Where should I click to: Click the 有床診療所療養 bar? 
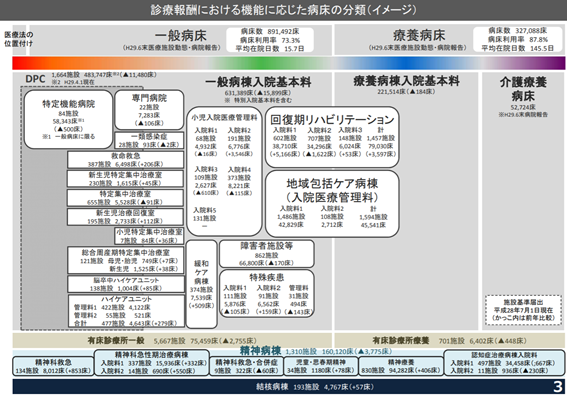coord(449,340)
